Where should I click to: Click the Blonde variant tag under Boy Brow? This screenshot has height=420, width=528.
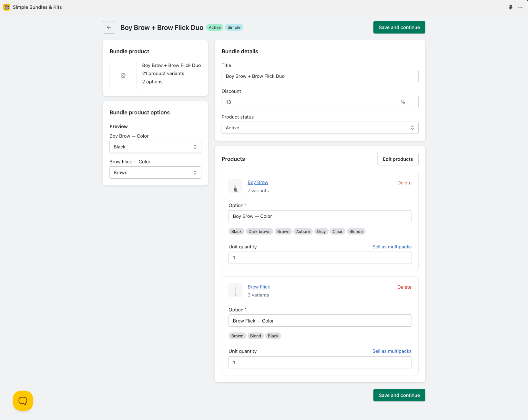coord(356,231)
